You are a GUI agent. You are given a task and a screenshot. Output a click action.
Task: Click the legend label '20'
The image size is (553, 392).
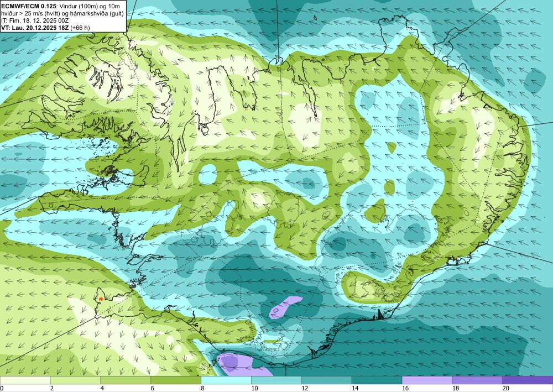pos(506,389)
